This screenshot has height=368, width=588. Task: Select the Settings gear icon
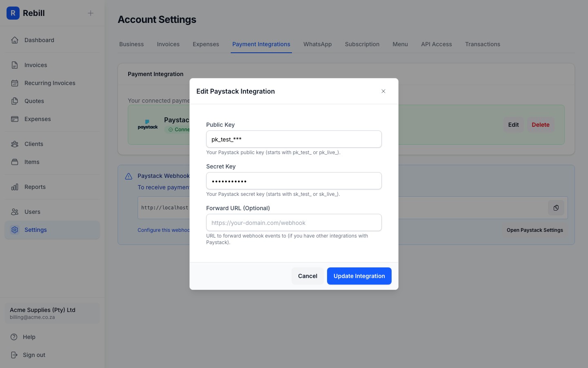[x=15, y=230]
